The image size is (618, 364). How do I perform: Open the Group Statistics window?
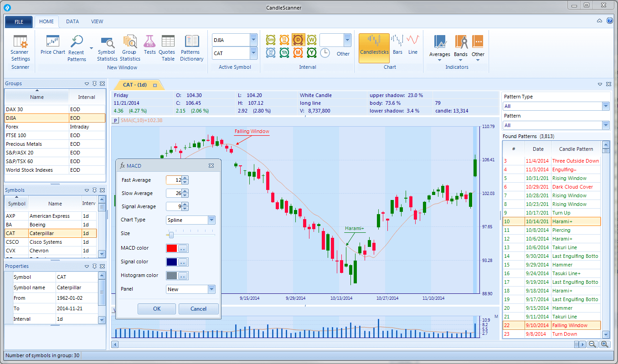click(130, 47)
